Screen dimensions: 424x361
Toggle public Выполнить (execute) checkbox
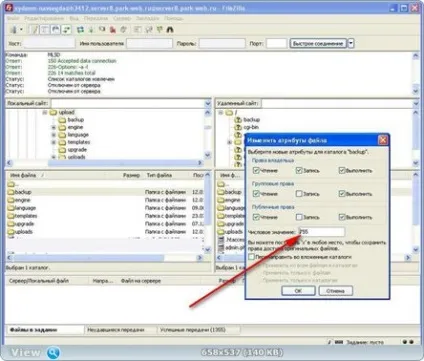[342, 217]
